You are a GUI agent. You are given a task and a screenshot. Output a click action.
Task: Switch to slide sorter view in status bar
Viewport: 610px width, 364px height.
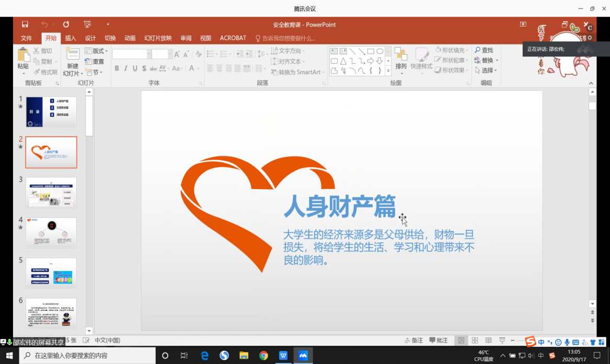coord(475,340)
